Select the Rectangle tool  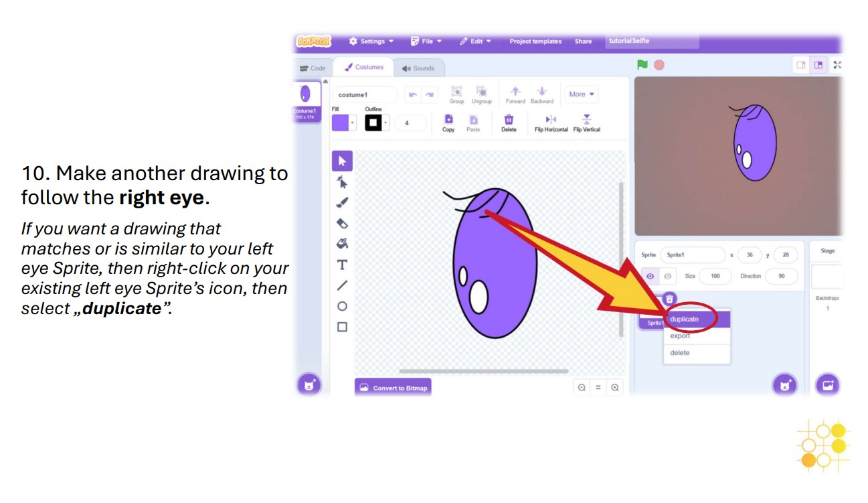click(343, 324)
